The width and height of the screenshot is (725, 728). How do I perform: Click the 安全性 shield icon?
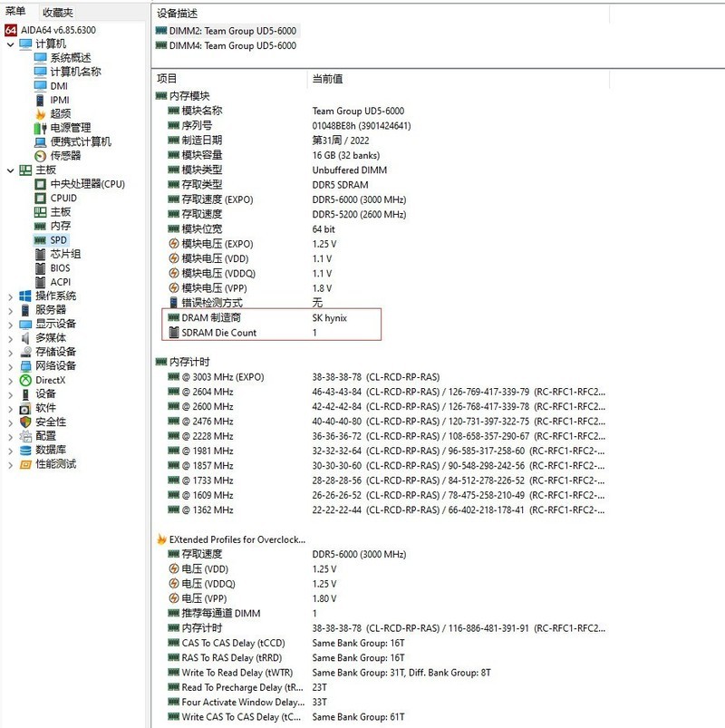coord(25,422)
